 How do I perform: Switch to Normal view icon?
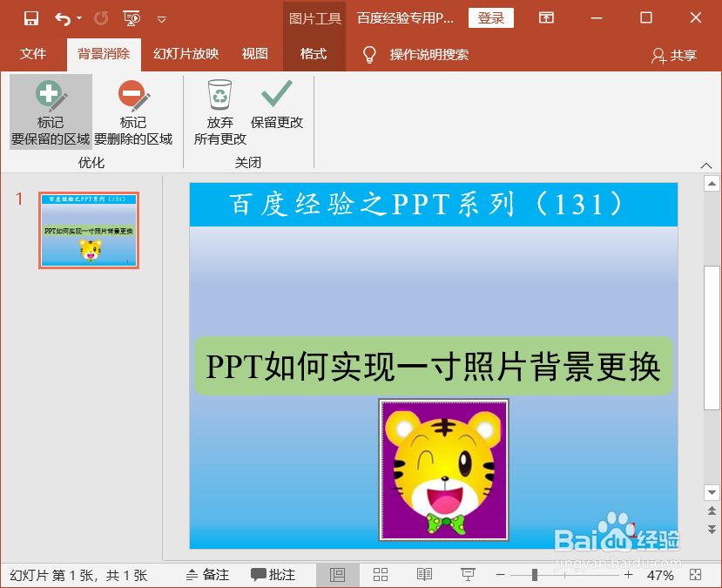coord(338,575)
